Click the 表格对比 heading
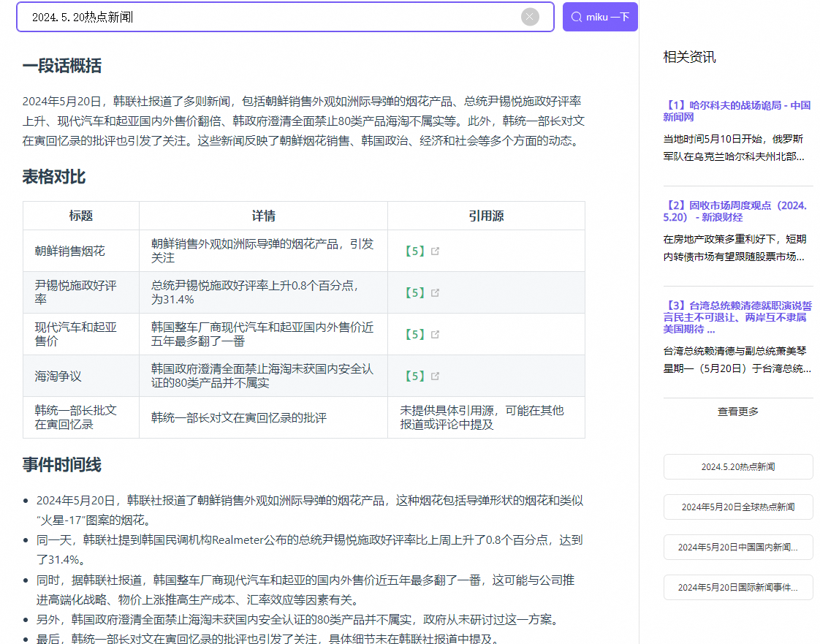 54,177
